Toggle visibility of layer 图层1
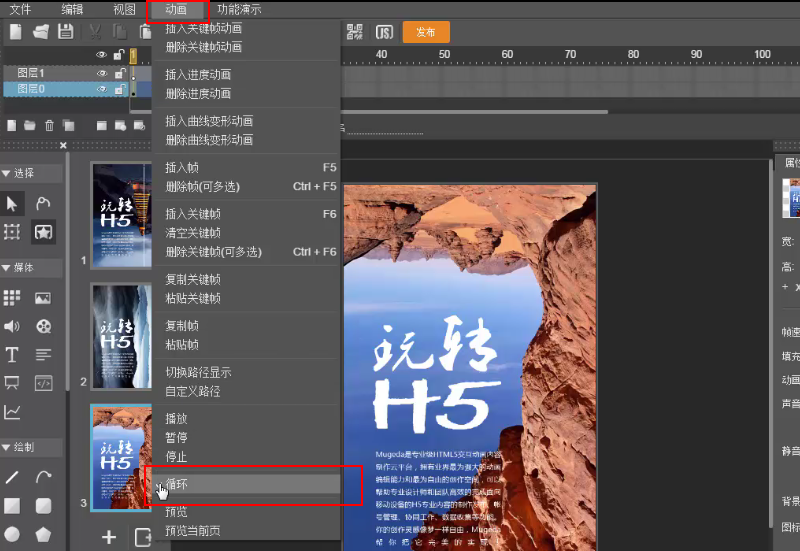Image resolution: width=800 pixels, height=551 pixels. tap(102, 73)
